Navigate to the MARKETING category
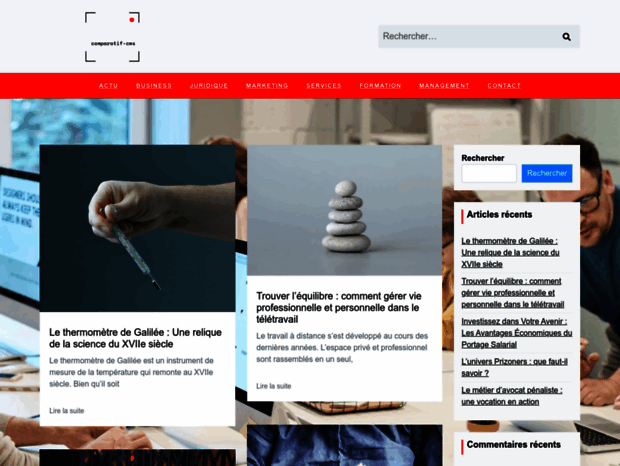Viewport: 620px width, 466px height. coord(267,86)
